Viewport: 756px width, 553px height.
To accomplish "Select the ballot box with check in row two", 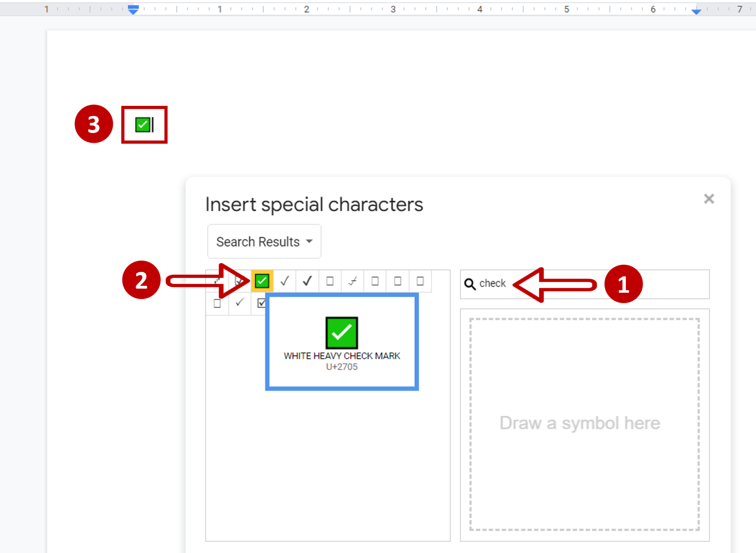I will (262, 303).
